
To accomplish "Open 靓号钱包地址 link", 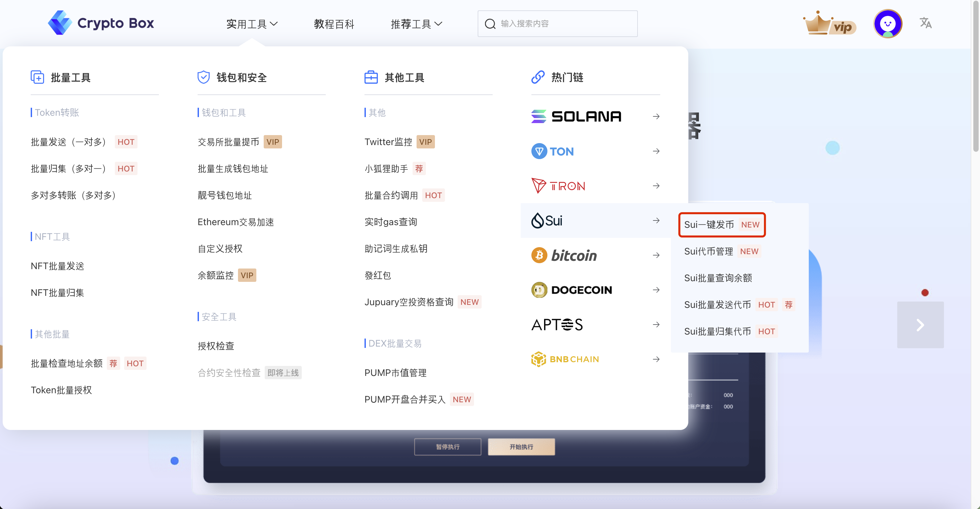I will click(x=224, y=195).
